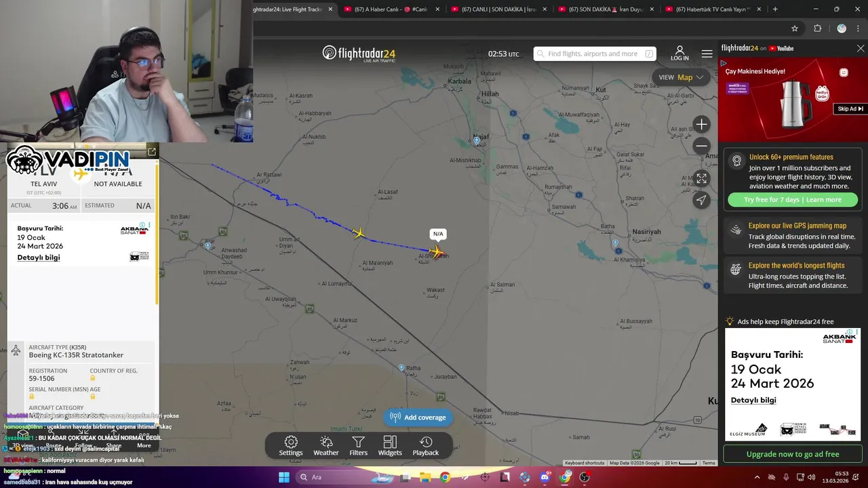This screenshot has height=488, width=868.
Task: Click the Add coverage button
Action: 418,418
